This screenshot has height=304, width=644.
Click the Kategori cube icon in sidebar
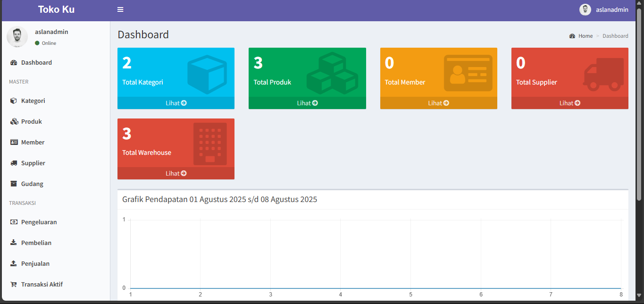tap(14, 101)
